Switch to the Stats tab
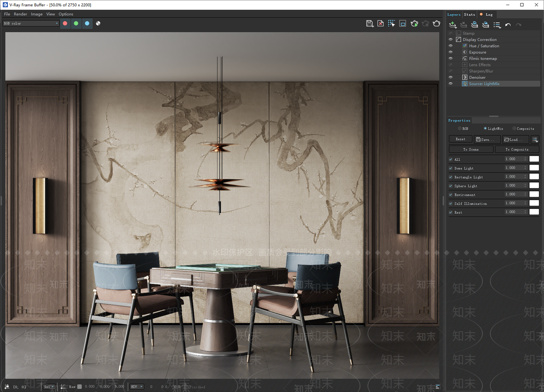The image size is (544, 392). tap(469, 15)
